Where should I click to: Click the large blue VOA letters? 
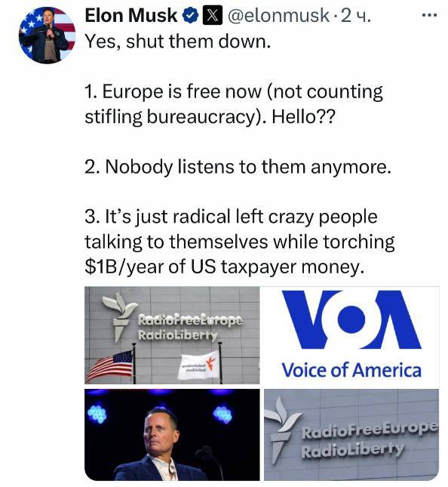[x=351, y=319]
